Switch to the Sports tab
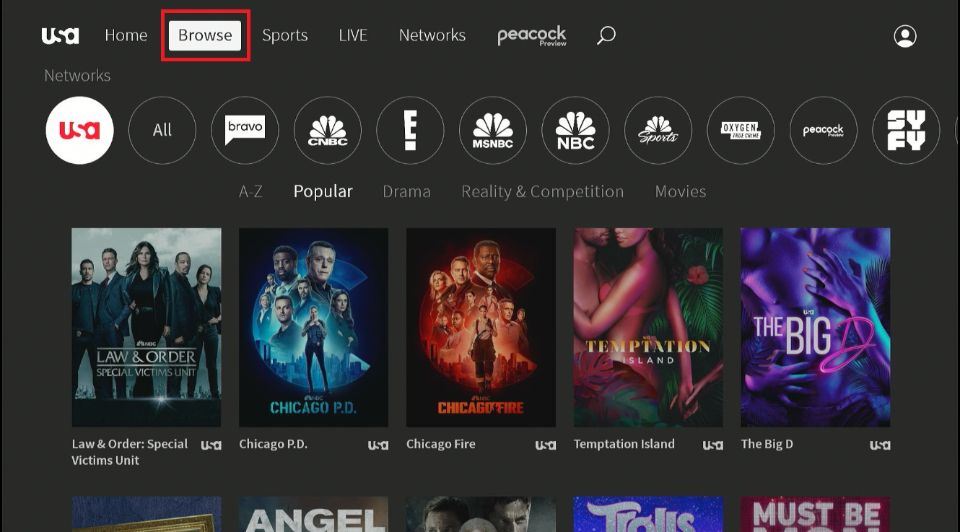This screenshot has height=532, width=960. pyautogui.click(x=285, y=36)
